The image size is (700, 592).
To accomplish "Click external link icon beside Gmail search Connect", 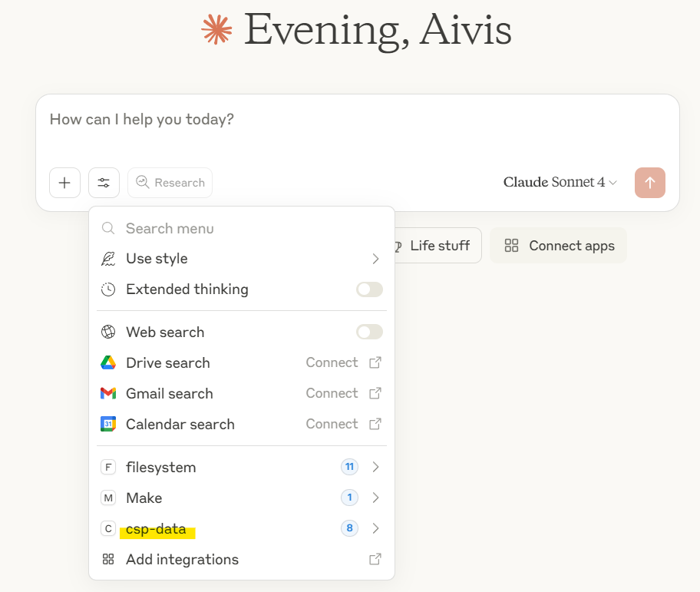I will click(x=375, y=393).
